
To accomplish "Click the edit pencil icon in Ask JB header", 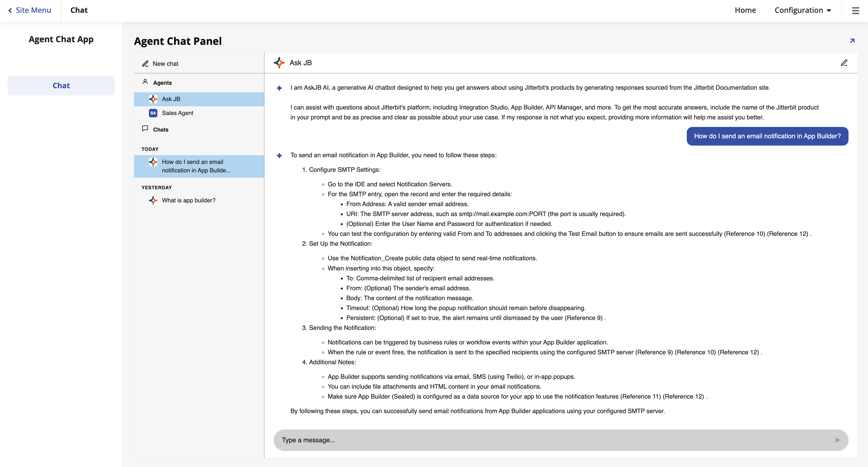I will (844, 63).
